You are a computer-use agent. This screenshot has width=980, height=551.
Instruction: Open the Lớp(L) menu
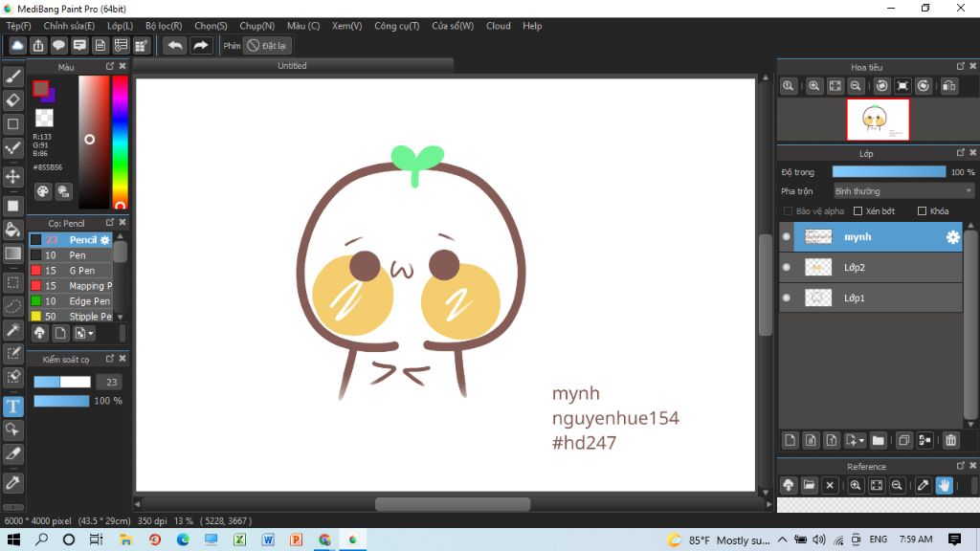click(x=120, y=26)
